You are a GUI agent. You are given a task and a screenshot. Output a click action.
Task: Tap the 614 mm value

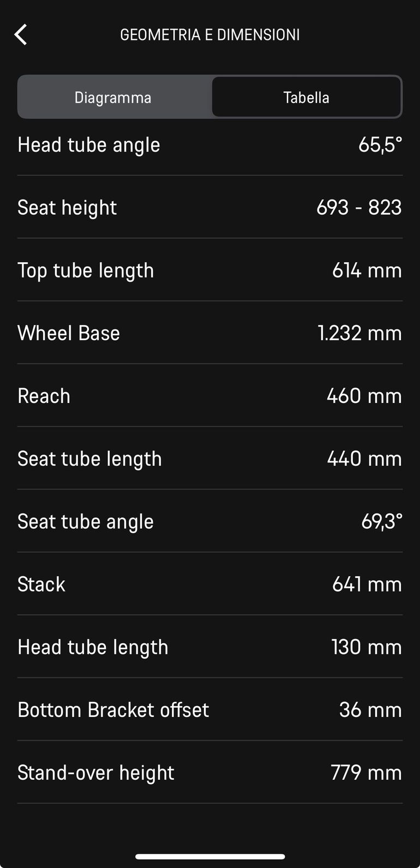(367, 270)
